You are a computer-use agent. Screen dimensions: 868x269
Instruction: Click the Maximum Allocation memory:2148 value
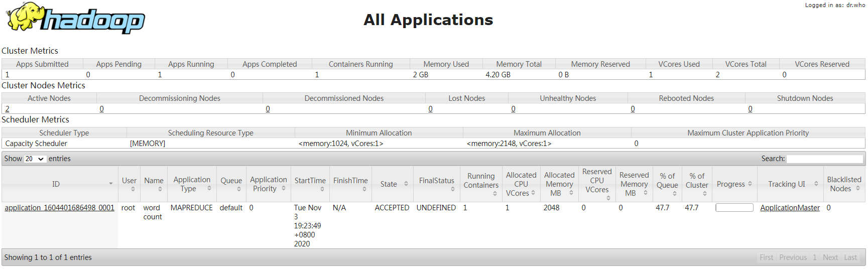(509, 144)
